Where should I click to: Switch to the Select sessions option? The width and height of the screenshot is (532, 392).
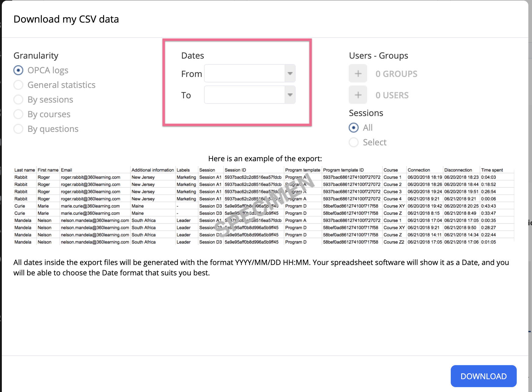353,142
